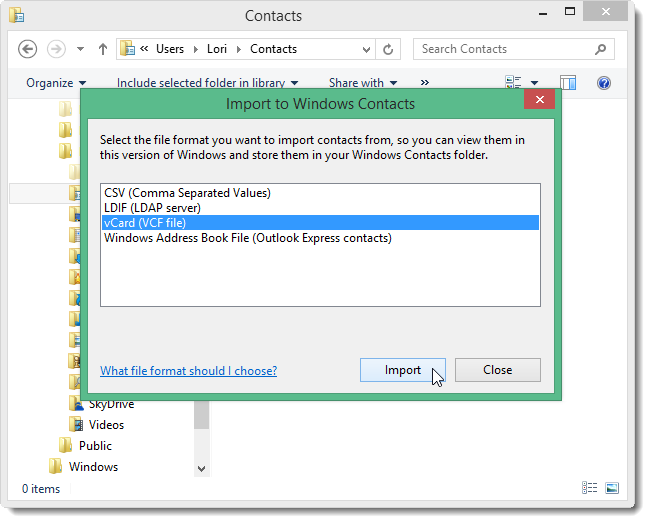Open the arrow after Users in path

pyautogui.click(x=196, y=49)
